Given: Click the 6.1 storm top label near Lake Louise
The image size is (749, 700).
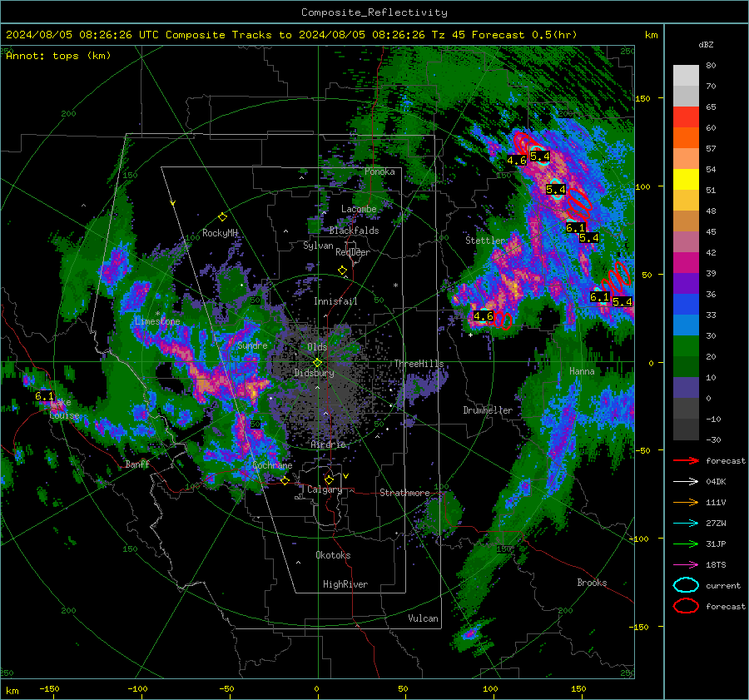Looking at the screenshot, I should 44,396.
